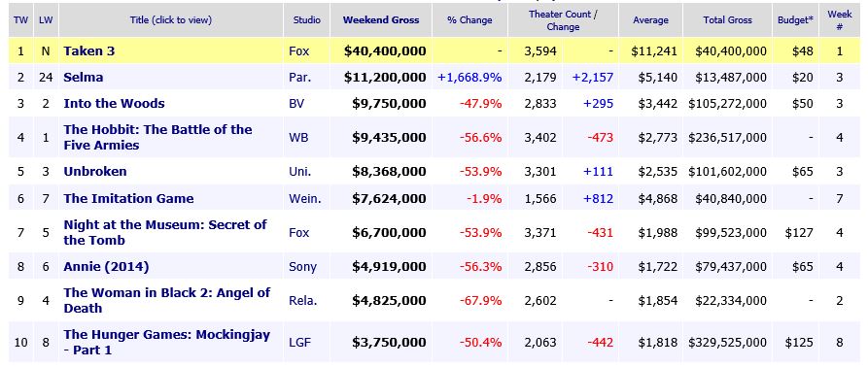The width and height of the screenshot is (868, 367).
Task: Select the Annie (2014) title link
Action: (106, 267)
